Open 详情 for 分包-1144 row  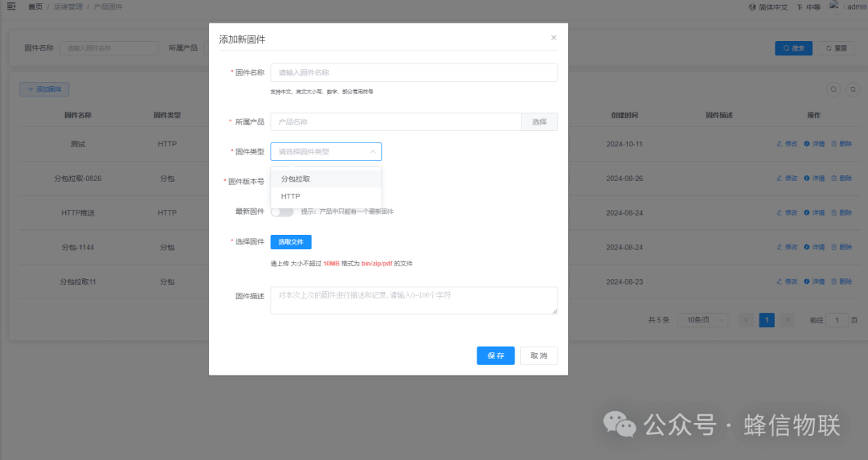pos(814,247)
